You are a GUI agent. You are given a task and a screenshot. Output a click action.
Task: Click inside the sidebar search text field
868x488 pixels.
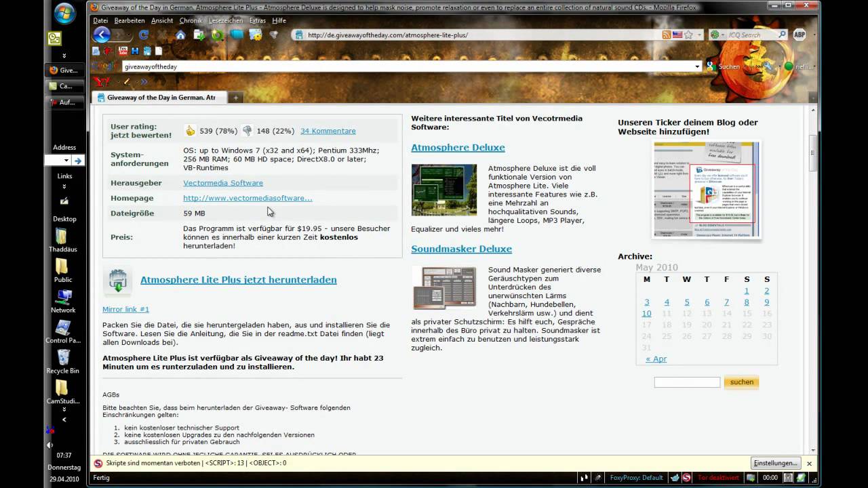coord(687,382)
